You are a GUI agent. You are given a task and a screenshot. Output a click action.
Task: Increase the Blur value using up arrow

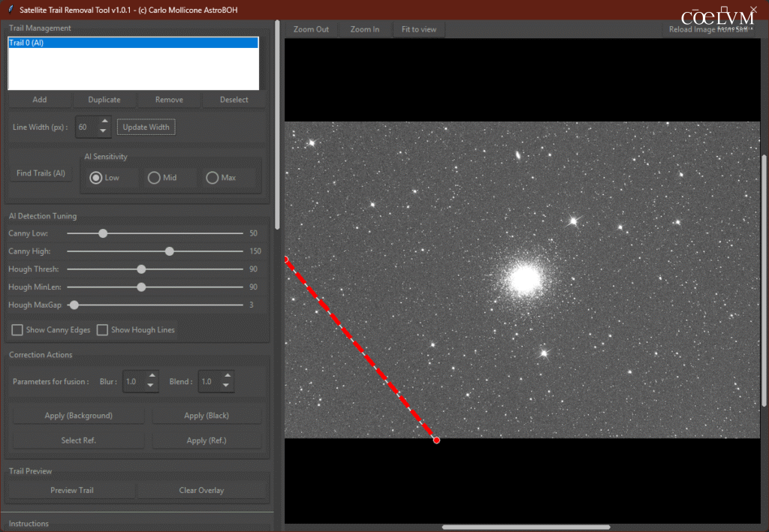[151, 376]
